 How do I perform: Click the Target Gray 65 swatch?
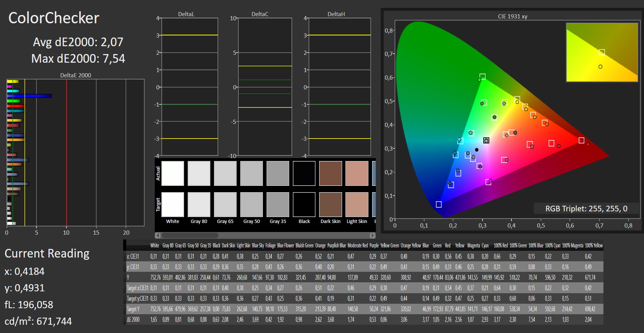tap(225, 205)
